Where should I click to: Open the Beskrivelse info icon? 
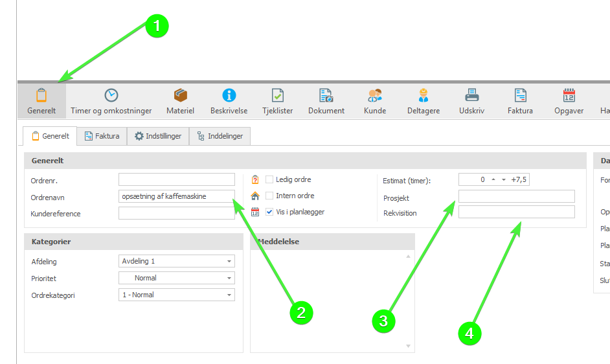click(x=229, y=95)
